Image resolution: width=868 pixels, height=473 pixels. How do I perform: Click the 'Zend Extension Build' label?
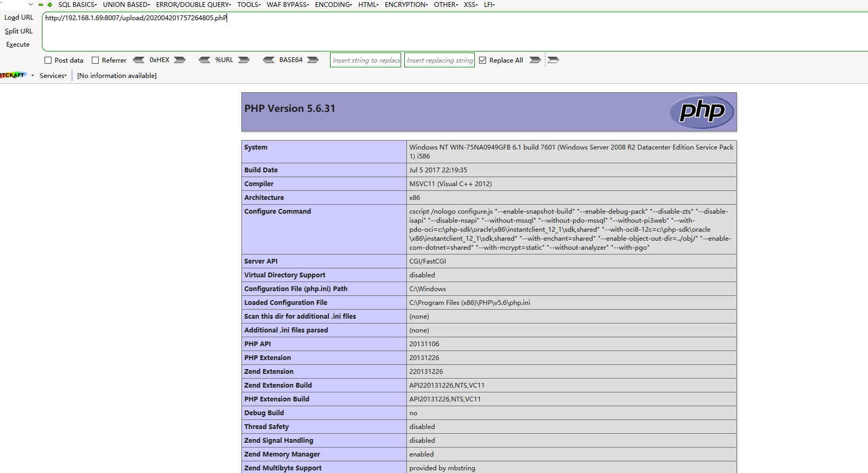278,386
